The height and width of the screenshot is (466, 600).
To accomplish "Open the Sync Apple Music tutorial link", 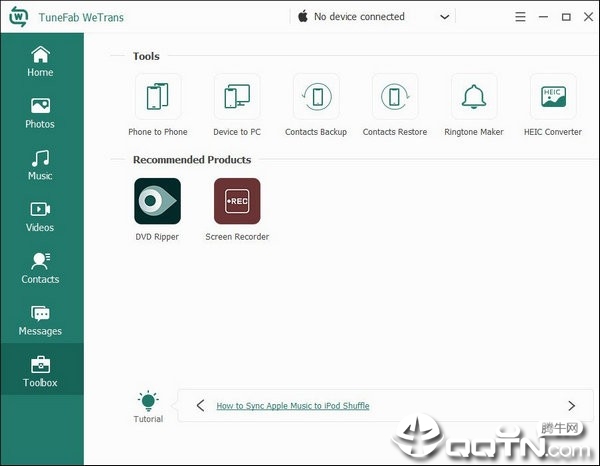I will [293, 406].
